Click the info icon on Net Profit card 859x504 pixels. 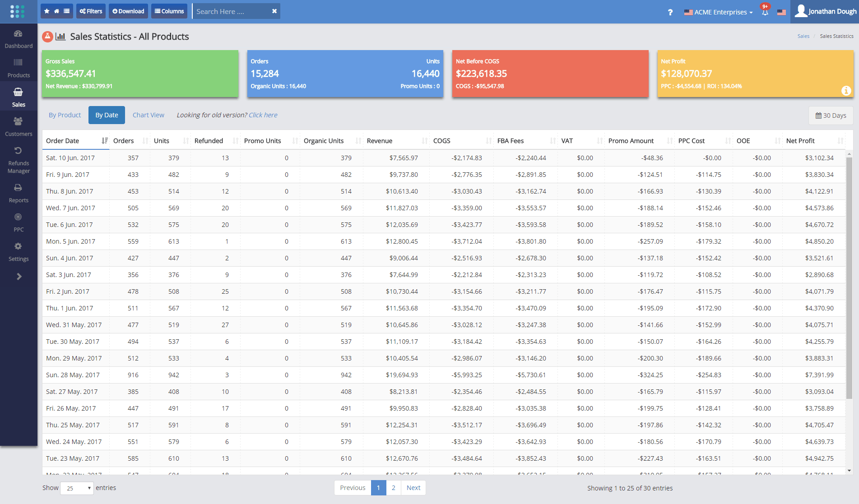coord(846,90)
